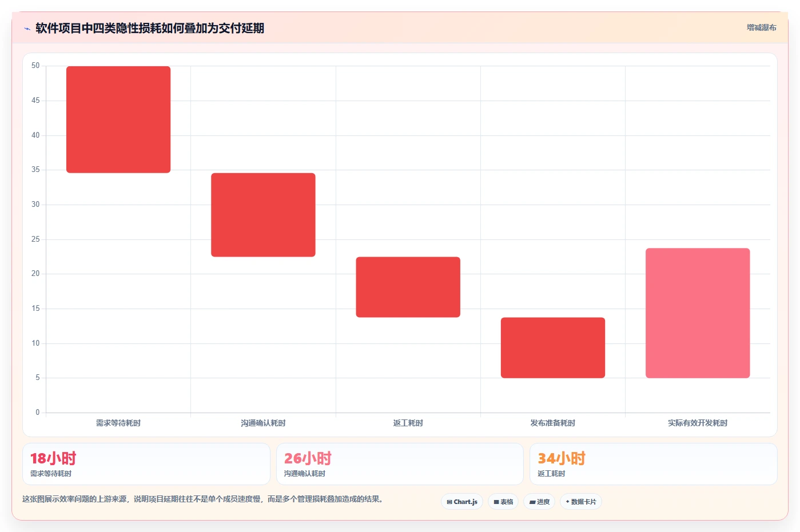
Task: Select the 需求等待耗时 waterfall bar
Action: click(118, 119)
